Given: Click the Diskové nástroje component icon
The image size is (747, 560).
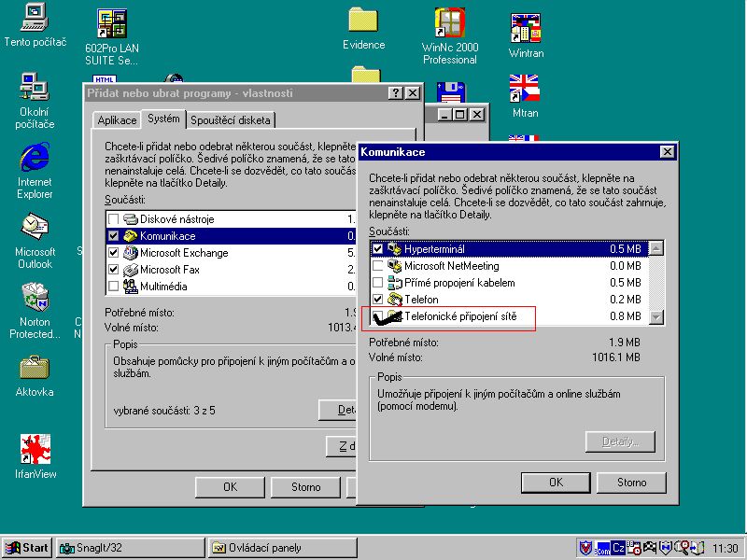Looking at the screenshot, I should [x=130, y=219].
